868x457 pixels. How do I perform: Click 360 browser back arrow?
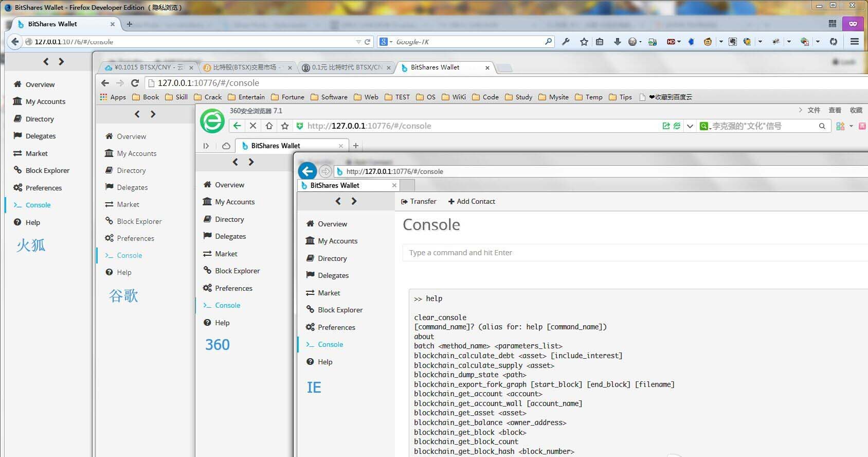click(x=237, y=126)
